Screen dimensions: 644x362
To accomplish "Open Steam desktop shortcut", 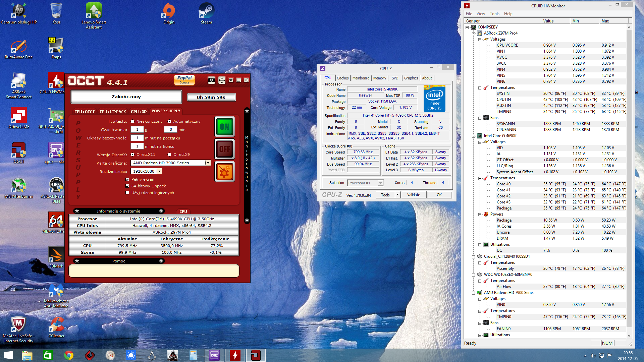I will coord(206,13).
